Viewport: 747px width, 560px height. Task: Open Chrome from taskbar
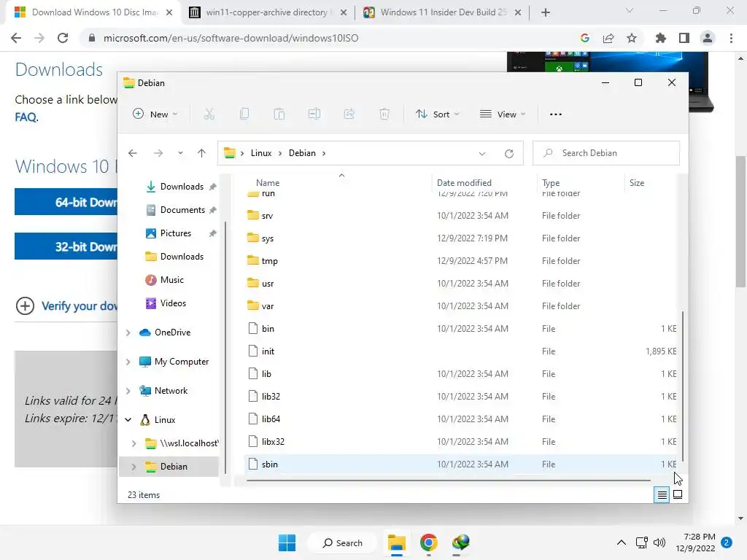[429, 542]
